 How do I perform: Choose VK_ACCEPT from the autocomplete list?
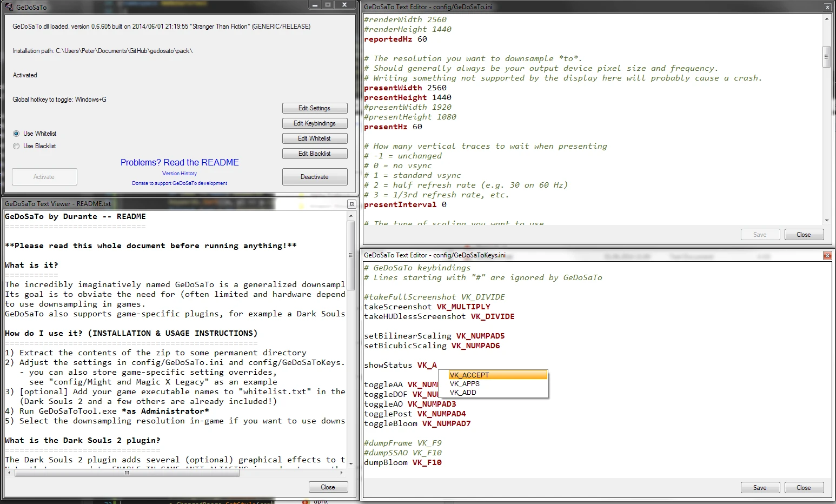[469, 375]
